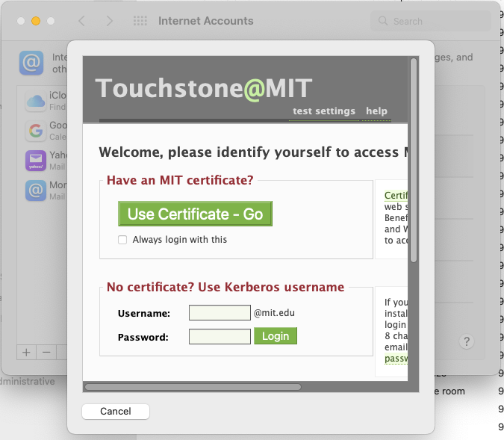Click the yellow minimize window button
This screenshot has width=504, height=440.
tap(36, 21)
